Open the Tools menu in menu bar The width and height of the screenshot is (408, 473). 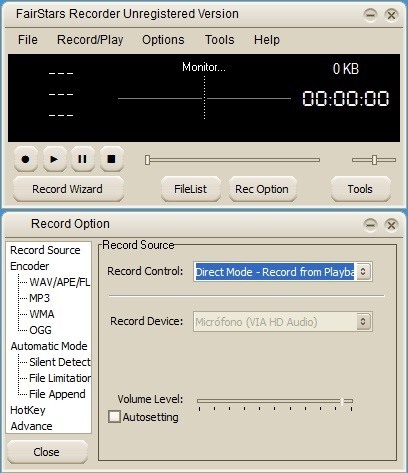pyautogui.click(x=219, y=40)
